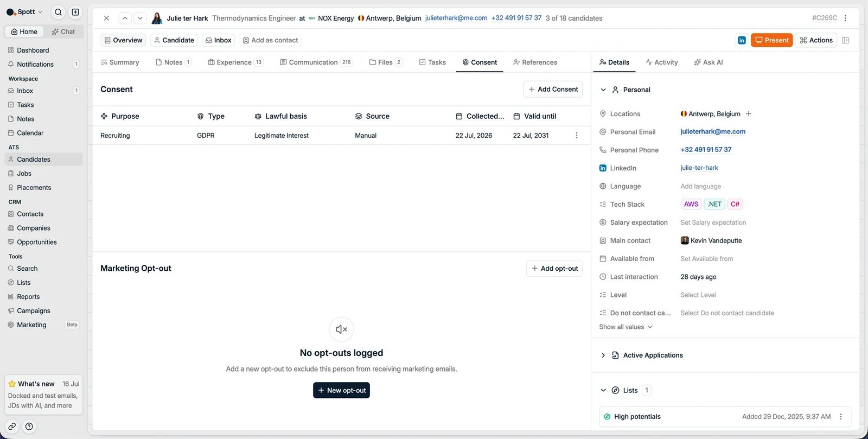Image resolution: width=868 pixels, height=439 pixels.
Task: Toggle the side panel layout icon
Action: [x=845, y=40]
